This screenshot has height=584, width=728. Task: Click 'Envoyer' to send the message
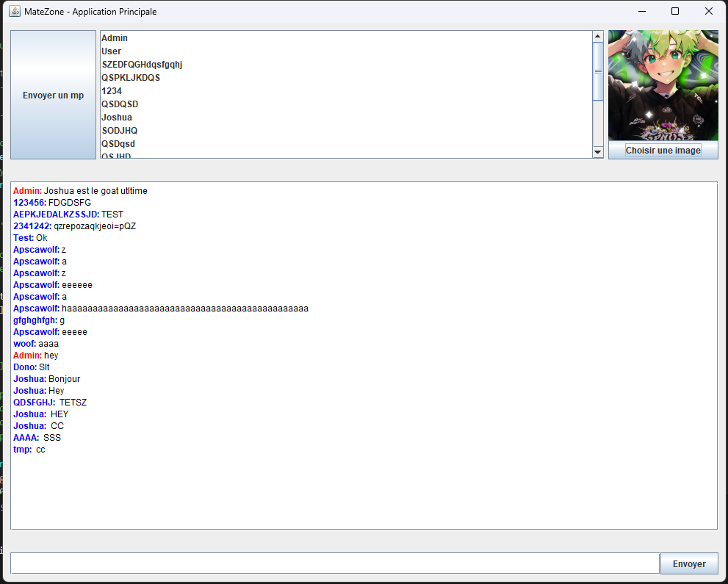tap(688, 563)
